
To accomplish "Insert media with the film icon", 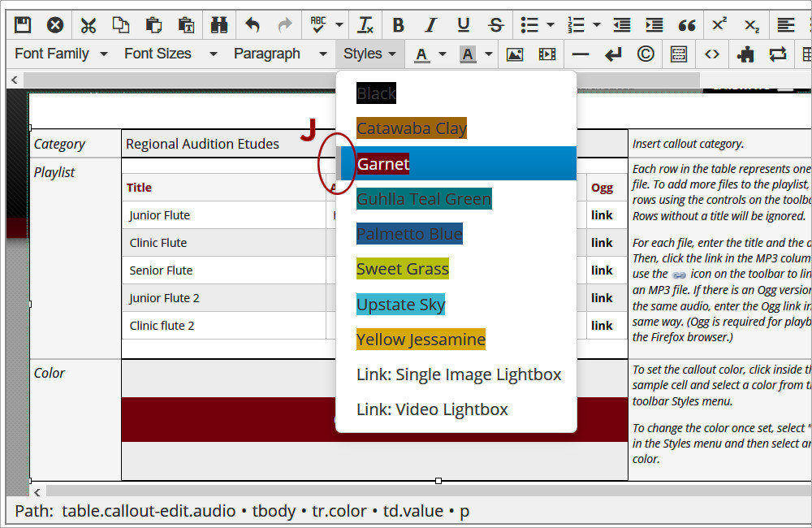I will (546, 54).
